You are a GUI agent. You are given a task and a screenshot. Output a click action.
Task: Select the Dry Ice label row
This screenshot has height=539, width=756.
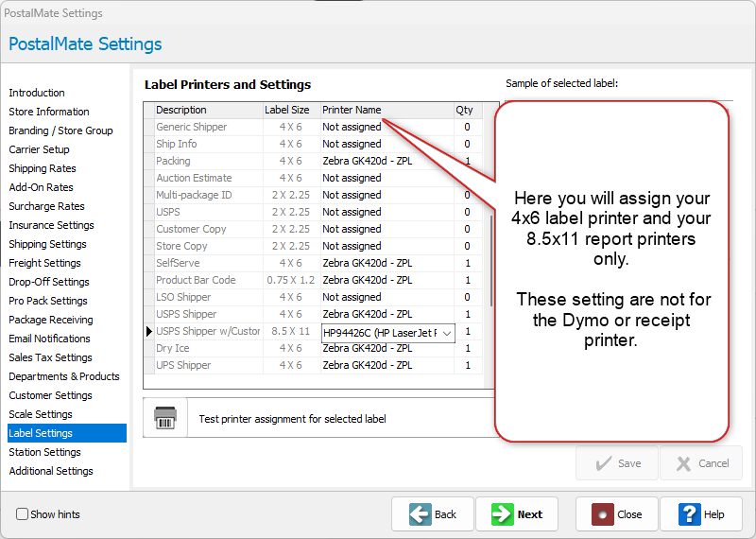173,348
